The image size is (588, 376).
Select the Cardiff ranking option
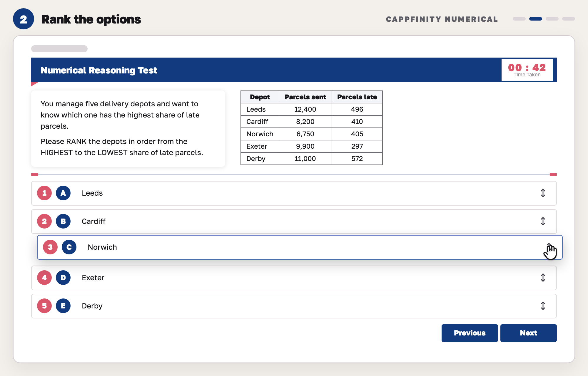click(294, 221)
